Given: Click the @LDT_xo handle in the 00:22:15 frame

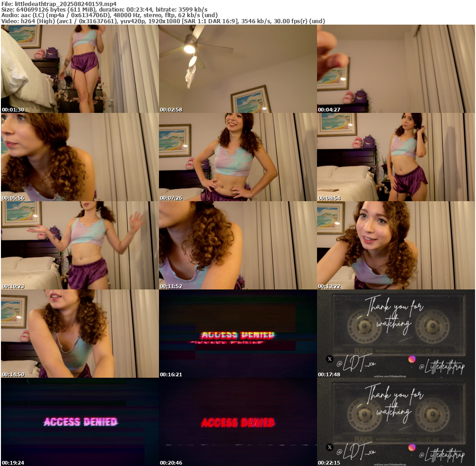Looking at the screenshot, I should coord(356,452).
